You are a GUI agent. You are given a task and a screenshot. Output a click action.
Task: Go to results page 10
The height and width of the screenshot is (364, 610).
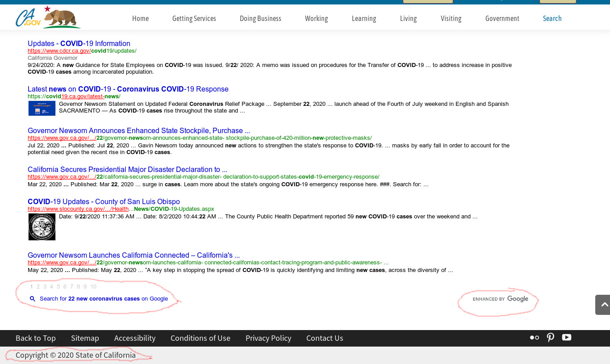pos(93,287)
